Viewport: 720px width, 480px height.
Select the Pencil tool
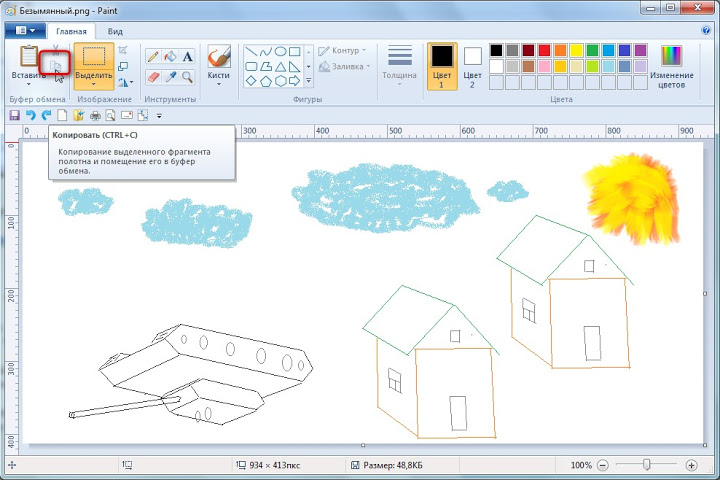click(153, 56)
